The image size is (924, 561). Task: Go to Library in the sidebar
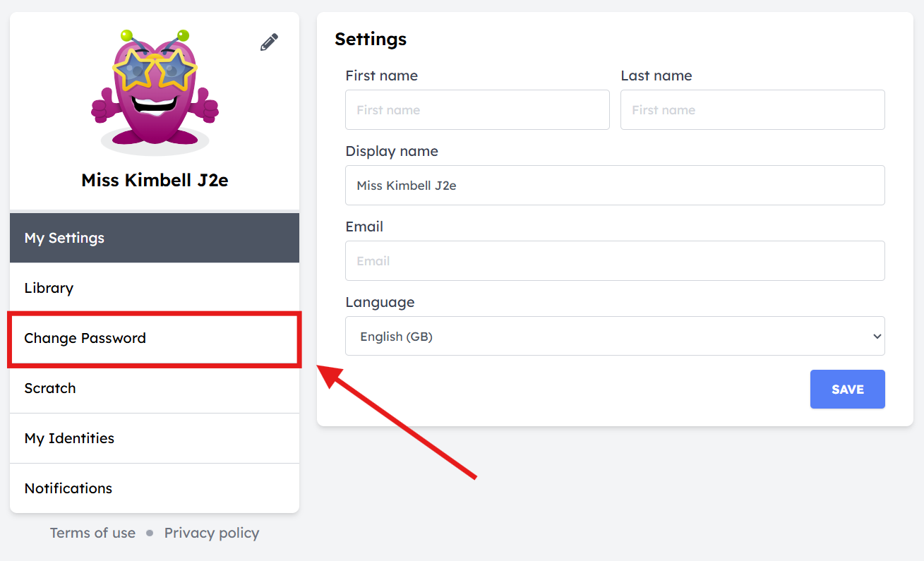155,288
